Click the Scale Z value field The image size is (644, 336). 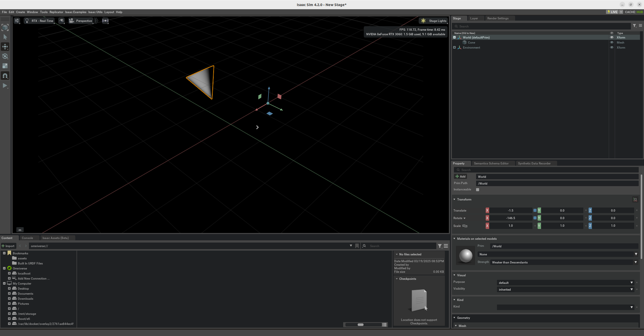[x=613, y=226]
